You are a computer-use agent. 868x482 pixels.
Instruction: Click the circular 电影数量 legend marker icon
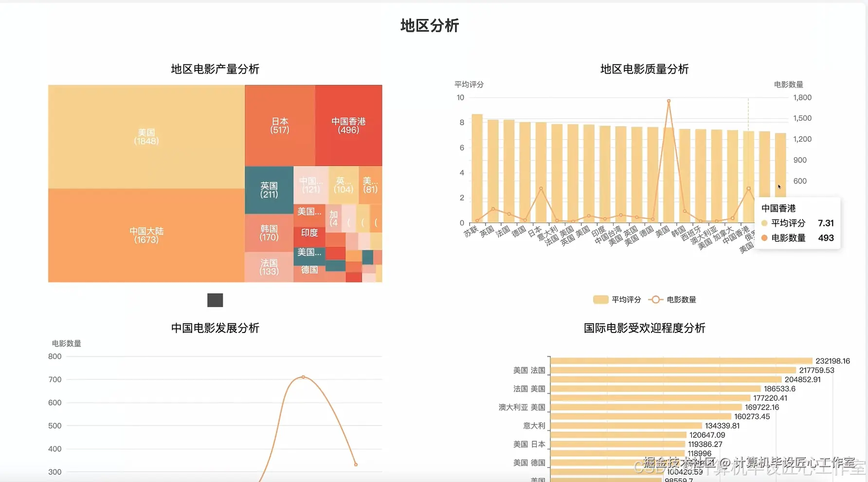[x=656, y=299]
